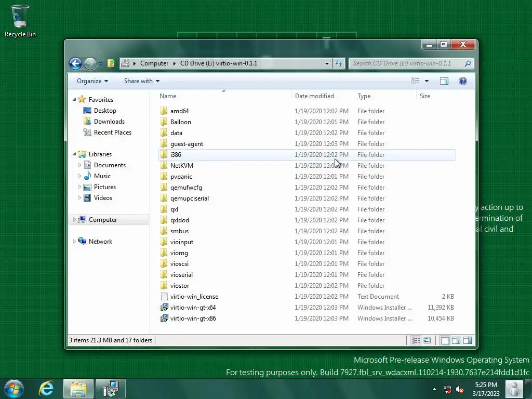The width and height of the screenshot is (532, 399).
Task: Sort by the Type column header
Action: (x=364, y=96)
